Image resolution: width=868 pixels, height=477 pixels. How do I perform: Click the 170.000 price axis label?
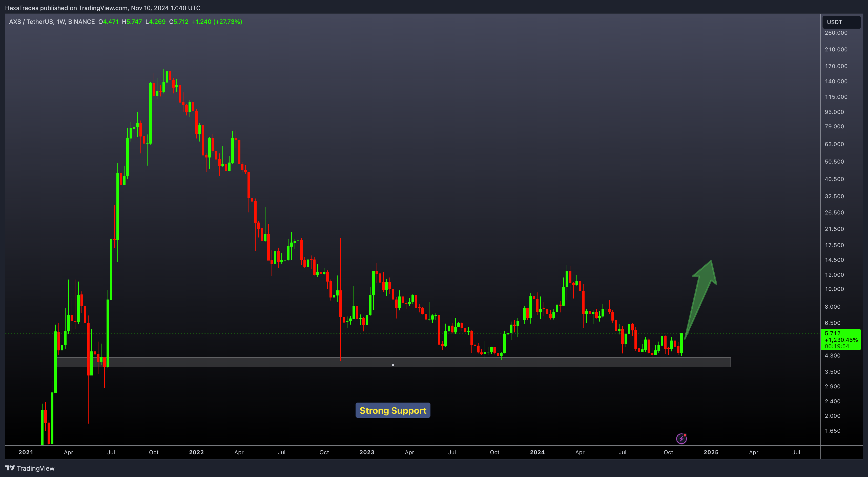point(836,66)
